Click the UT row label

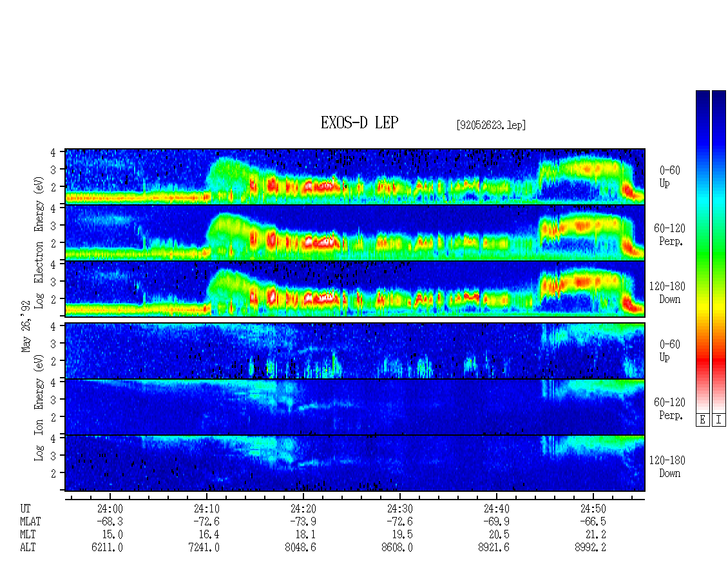(x=26, y=509)
